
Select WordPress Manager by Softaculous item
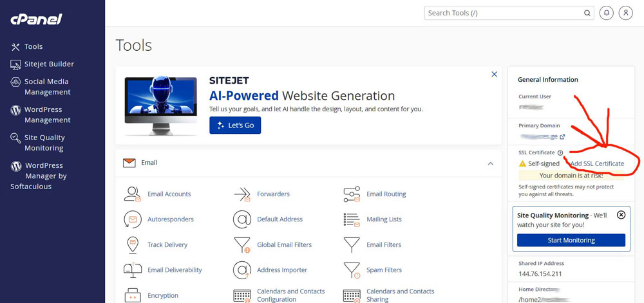[x=39, y=176]
